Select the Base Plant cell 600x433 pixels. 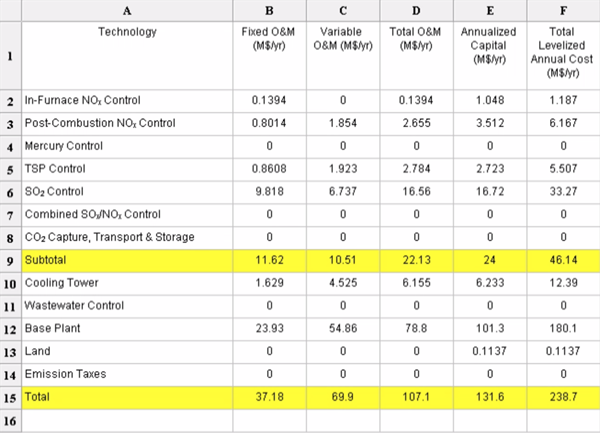127,329
